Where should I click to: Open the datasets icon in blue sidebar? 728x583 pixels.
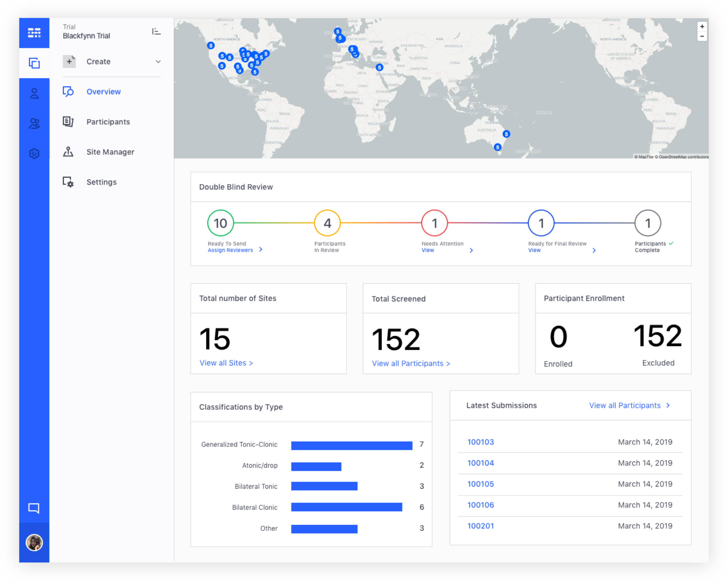[x=34, y=63]
